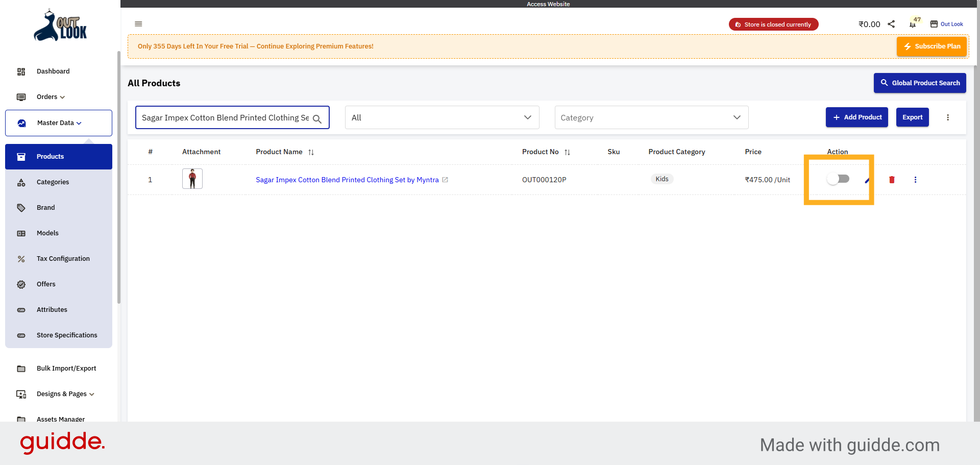Open the hamburger menu icon
980x465 pixels.
click(x=138, y=24)
